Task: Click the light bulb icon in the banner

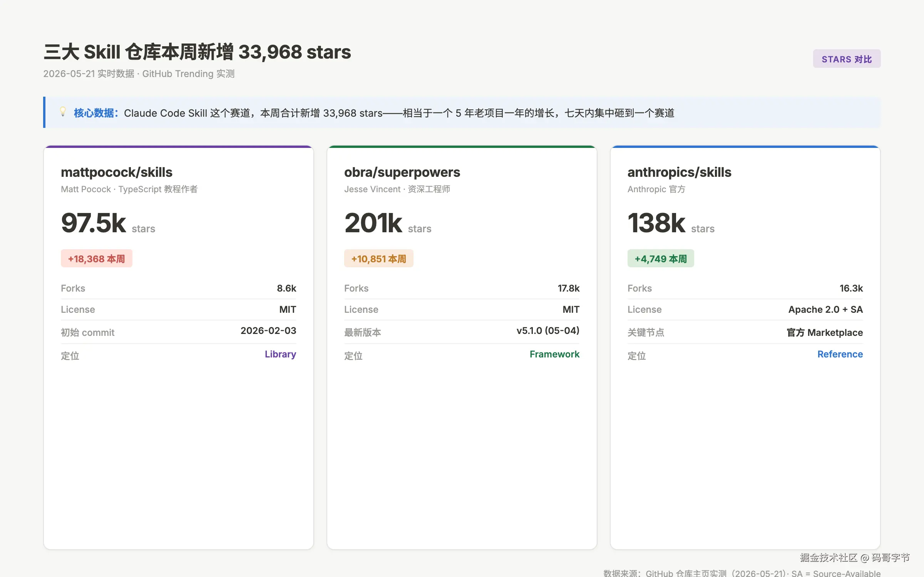Action: coord(63,112)
